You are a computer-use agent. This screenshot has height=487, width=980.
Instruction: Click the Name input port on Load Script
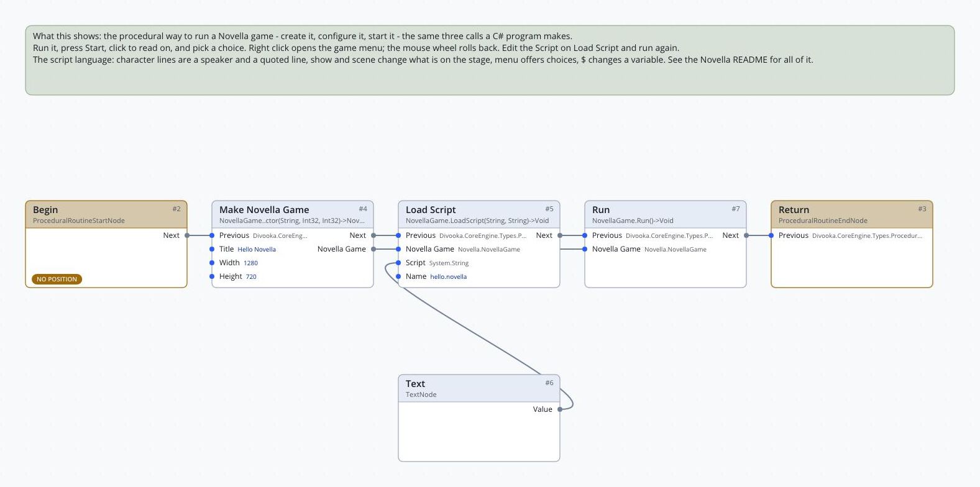click(x=398, y=276)
